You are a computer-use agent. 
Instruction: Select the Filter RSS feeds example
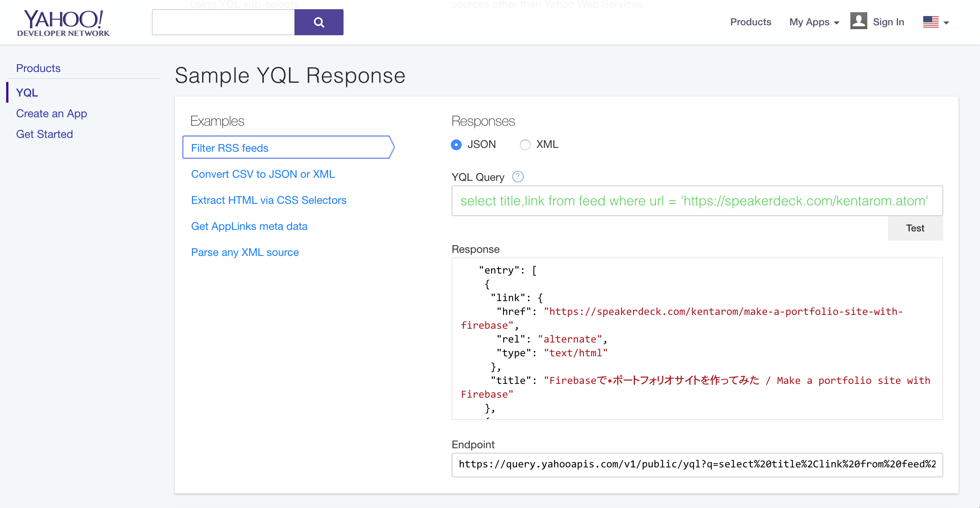click(x=288, y=147)
